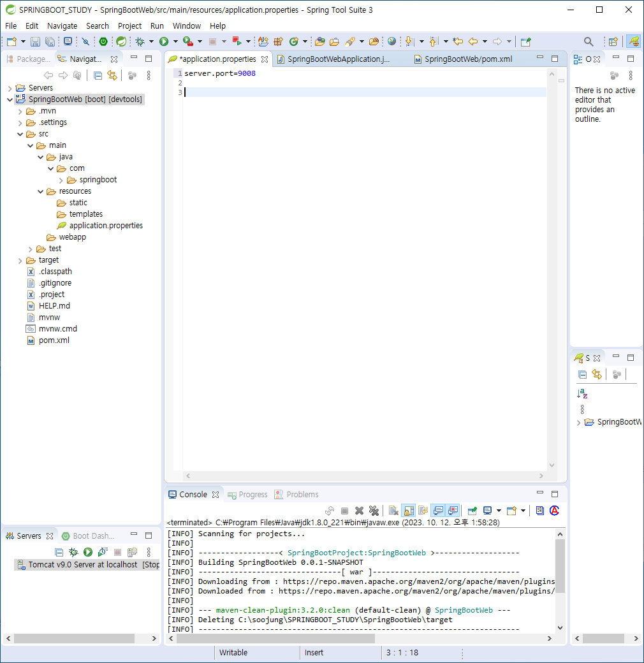Expand the target folder
The image size is (644, 663).
click(20, 261)
